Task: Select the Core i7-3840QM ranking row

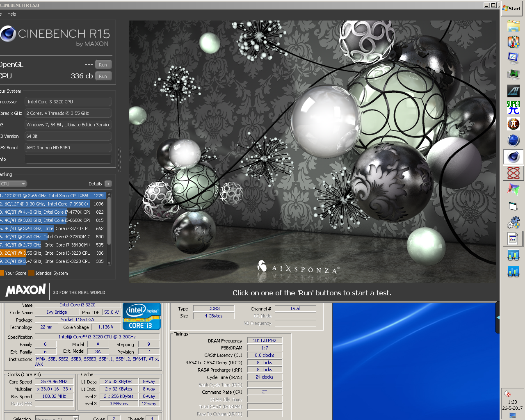Action: pos(53,245)
